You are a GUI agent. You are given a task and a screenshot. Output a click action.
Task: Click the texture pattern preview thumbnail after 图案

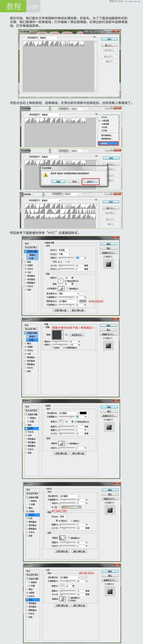click(56, 335)
